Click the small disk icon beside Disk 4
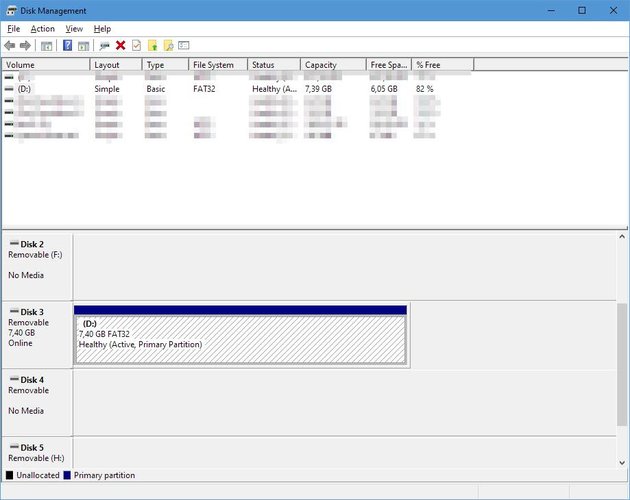This screenshot has height=500, width=630. pyautogui.click(x=14, y=379)
